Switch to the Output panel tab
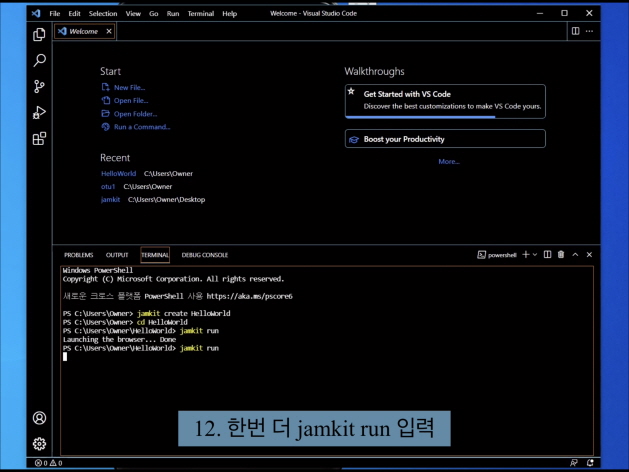Screen dimensions: 629x472 click(x=117, y=255)
